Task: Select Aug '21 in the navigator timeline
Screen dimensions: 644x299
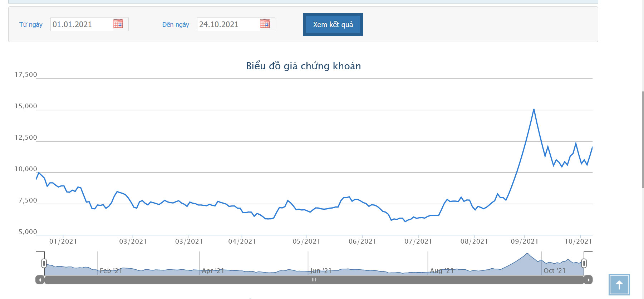Action: (442, 271)
